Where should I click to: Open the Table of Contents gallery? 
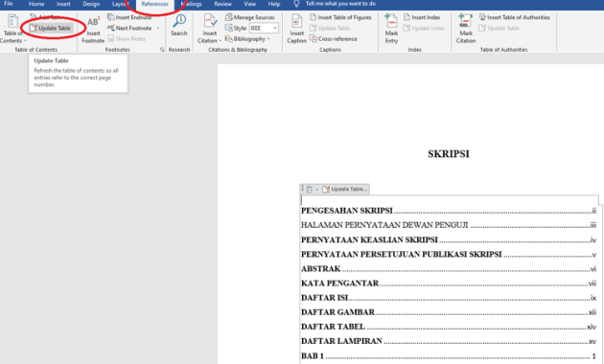[12, 29]
